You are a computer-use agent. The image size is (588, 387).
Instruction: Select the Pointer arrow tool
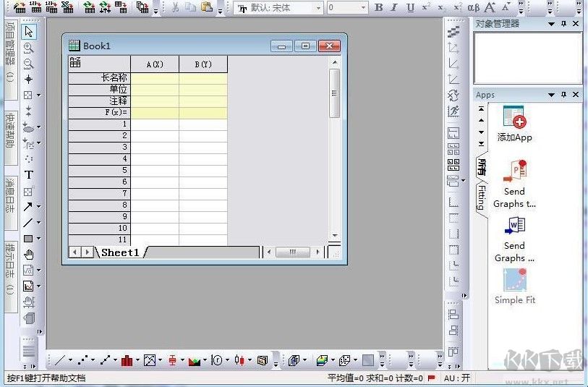[x=28, y=32]
